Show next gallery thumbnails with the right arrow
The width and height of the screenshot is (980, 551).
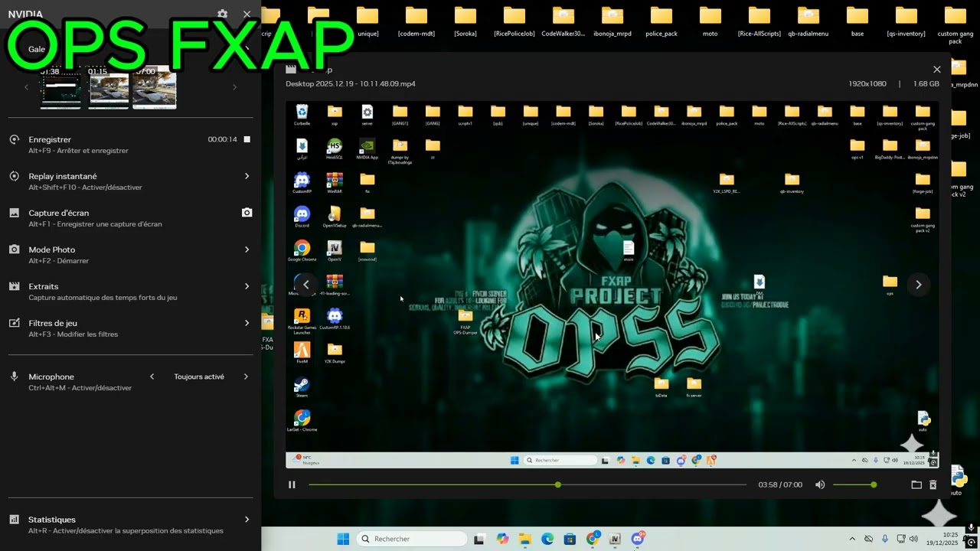tap(234, 87)
